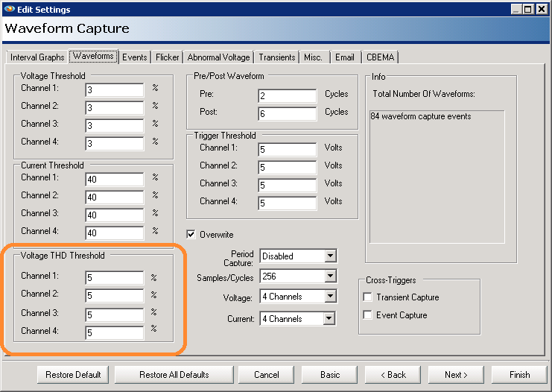Click the Restore Default button
The height and width of the screenshot is (392, 552).
click(73, 374)
